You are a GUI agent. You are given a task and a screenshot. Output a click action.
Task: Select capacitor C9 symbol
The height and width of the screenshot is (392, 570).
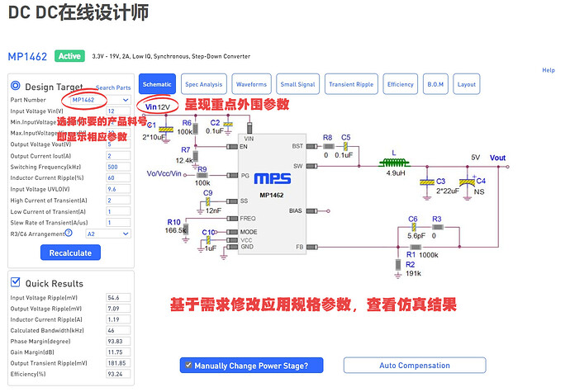[207, 201]
